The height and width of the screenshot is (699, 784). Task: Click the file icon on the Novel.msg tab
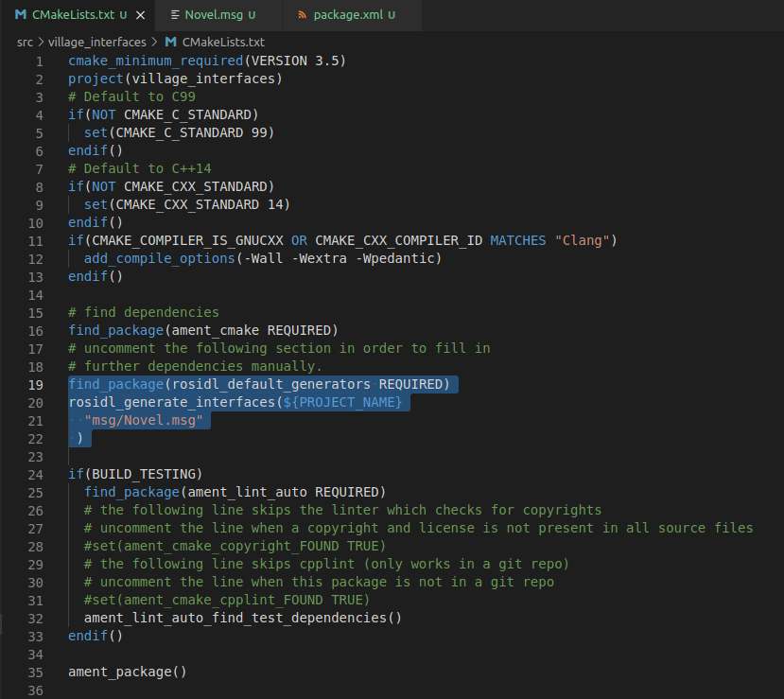pos(175,16)
